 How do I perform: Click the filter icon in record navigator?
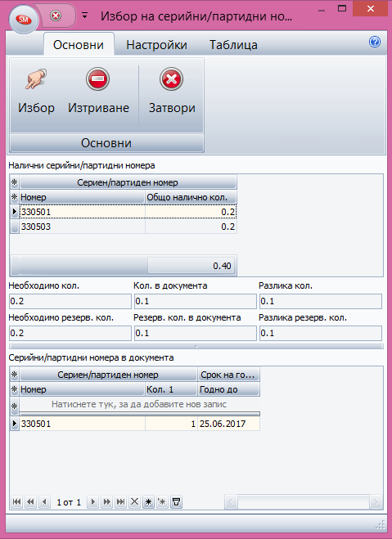point(176,502)
